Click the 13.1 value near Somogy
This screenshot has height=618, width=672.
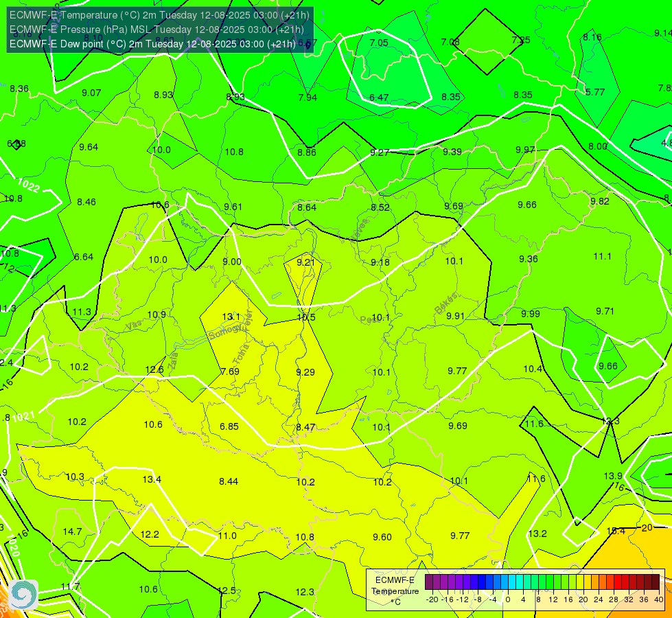(x=231, y=317)
